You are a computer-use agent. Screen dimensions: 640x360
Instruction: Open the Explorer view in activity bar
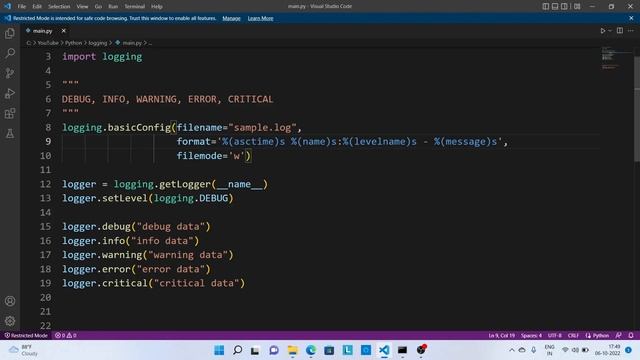tap(10, 33)
